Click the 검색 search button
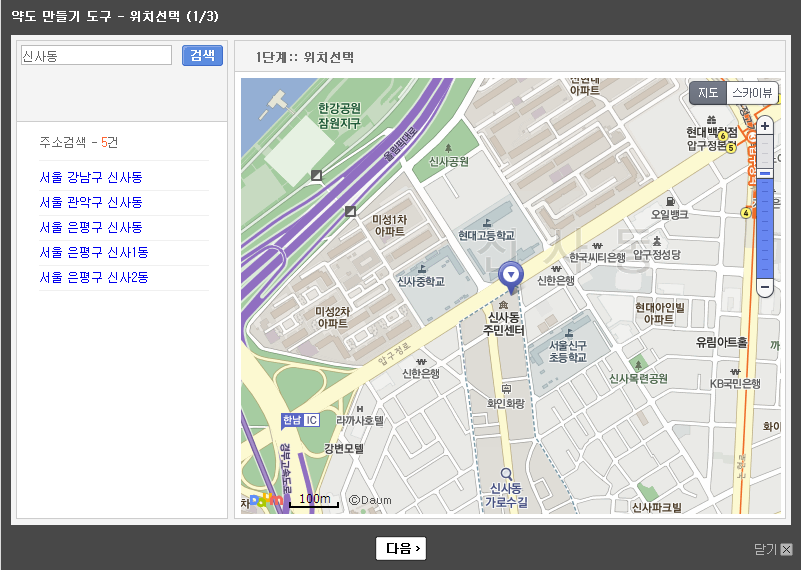The image size is (801, 570). 202,55
